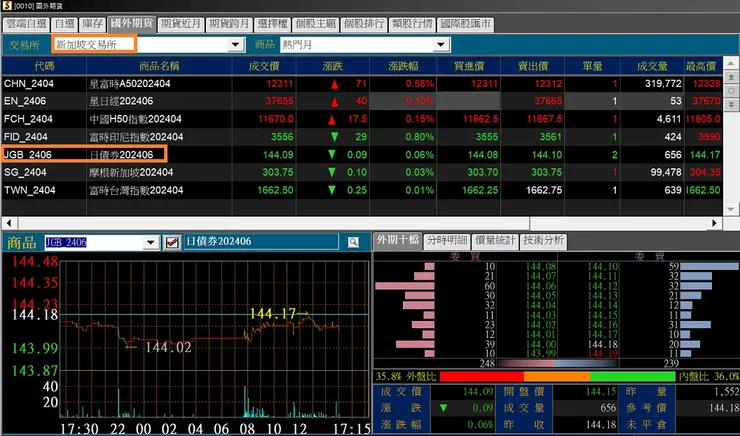This screenshot has width=740, height=436.
Task: Click product name 星日經202406
Action: (x=121, y=101)
